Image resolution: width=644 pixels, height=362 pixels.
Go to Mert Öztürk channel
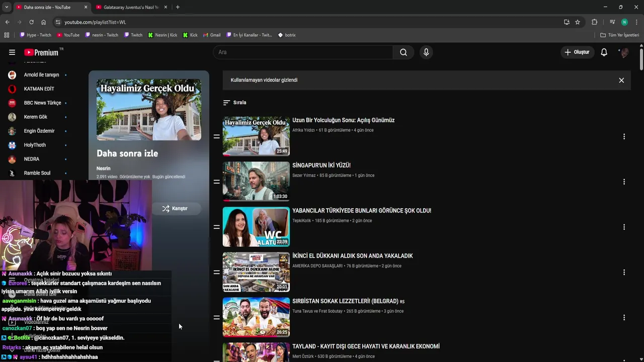[x=303, y=356]
